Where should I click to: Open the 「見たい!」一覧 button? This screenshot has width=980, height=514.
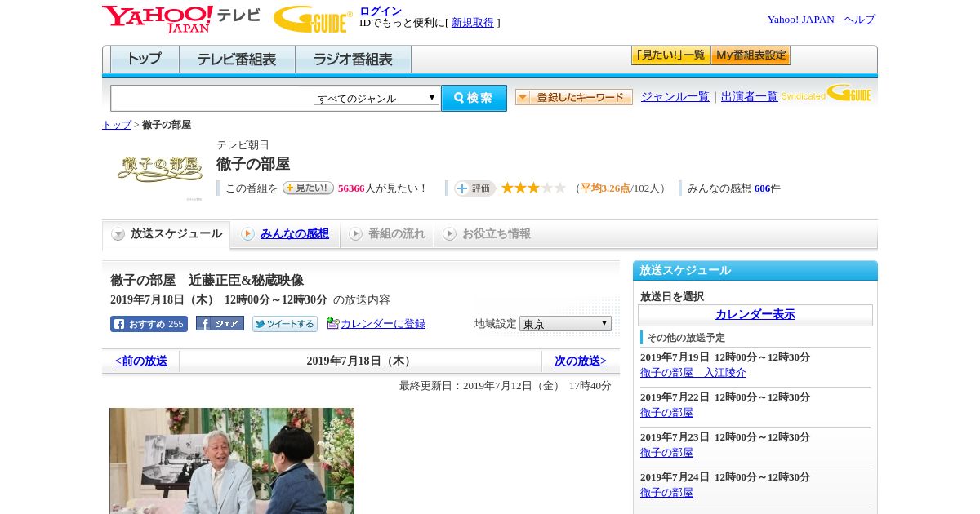tap(670, 55)
